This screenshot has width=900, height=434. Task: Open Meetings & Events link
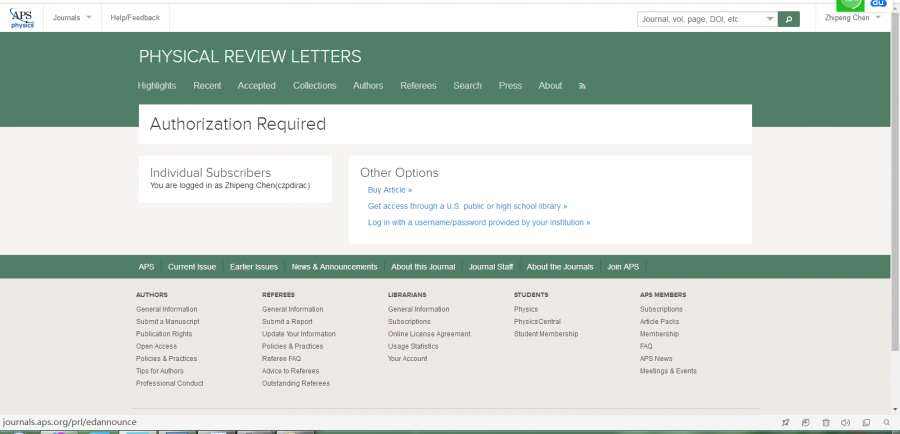pyautogui.click(x=668, y=371)
